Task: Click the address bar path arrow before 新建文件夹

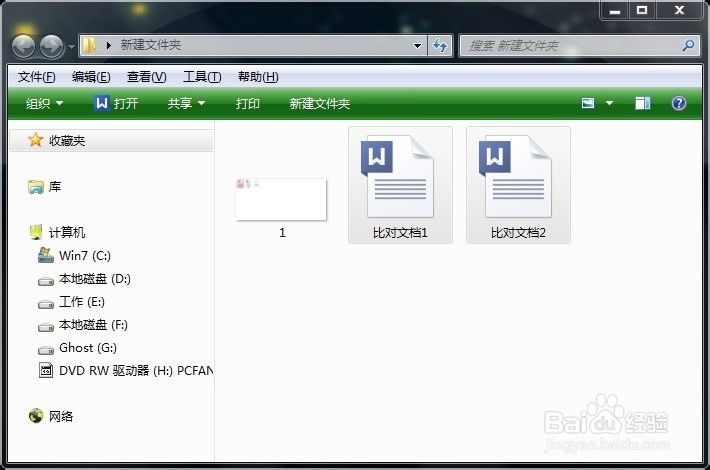Action: pos(108,45)
